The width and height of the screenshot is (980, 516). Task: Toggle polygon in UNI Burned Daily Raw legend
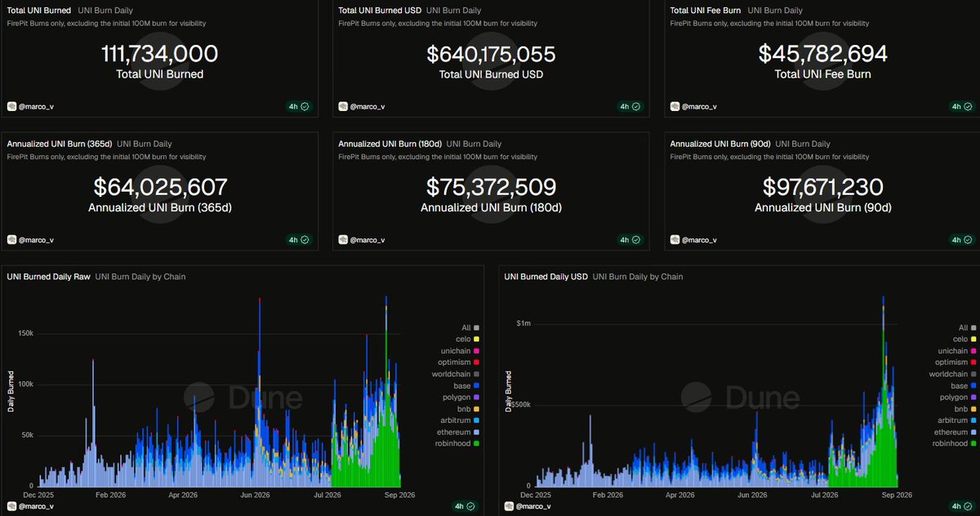coord(461,397)
